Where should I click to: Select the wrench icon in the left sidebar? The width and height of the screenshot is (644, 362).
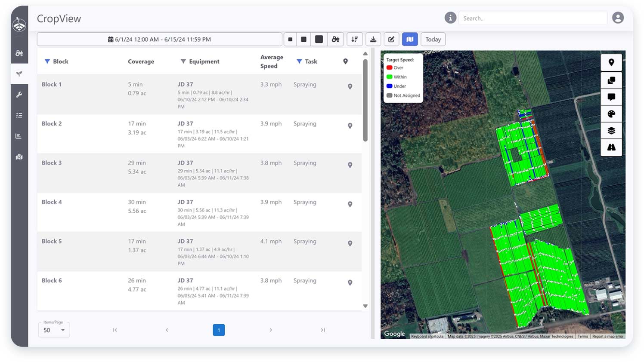[x=19, y=94]
